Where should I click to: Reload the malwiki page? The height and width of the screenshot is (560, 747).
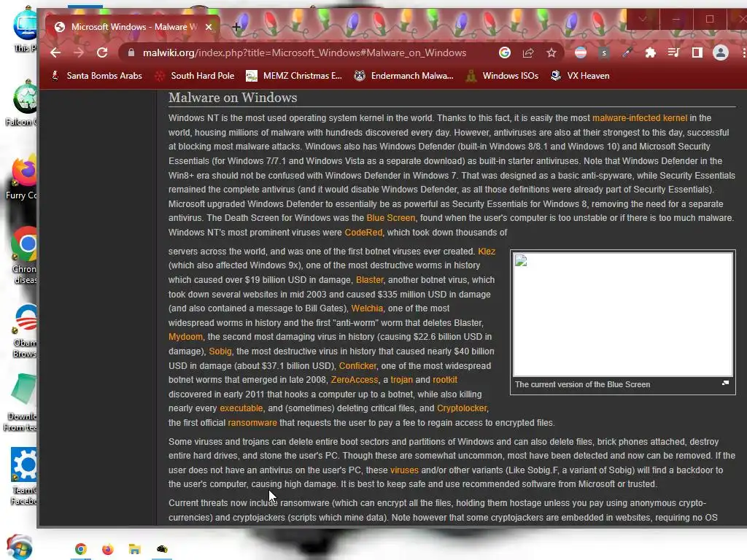coord(102,52)
